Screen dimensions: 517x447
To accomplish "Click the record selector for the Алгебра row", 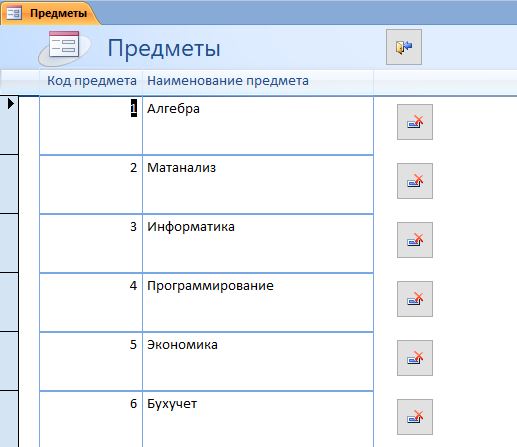I will (x=9, y=125).
